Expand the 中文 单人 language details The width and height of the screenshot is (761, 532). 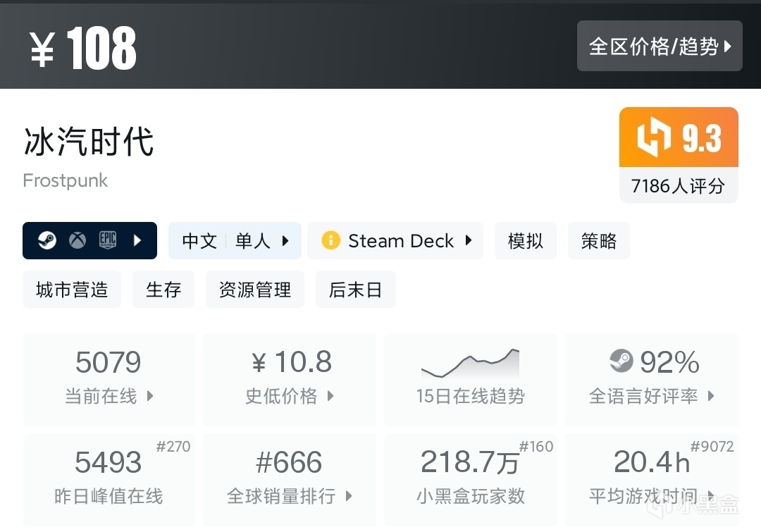pyautogui.click(x=235, y=241)
